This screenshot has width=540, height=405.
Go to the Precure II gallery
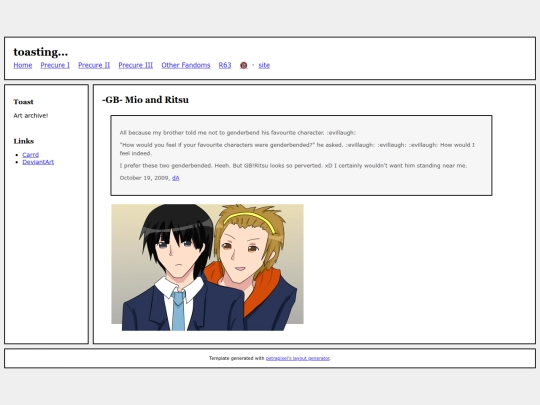94,65
